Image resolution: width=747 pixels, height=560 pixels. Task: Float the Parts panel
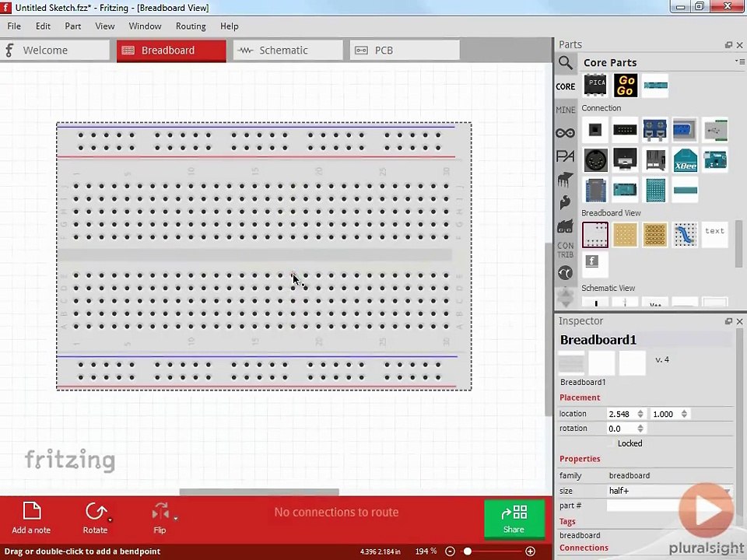[x=728, y=45]
